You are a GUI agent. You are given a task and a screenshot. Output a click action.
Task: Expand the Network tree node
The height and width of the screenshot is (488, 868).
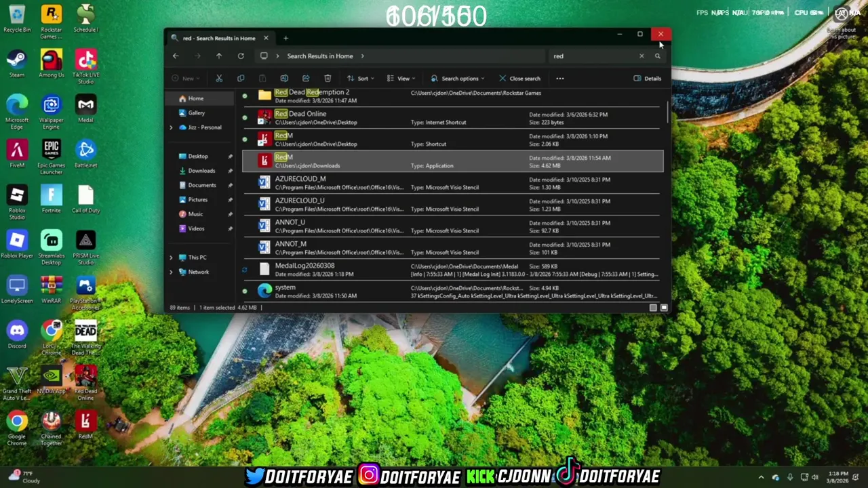[172, 272]
